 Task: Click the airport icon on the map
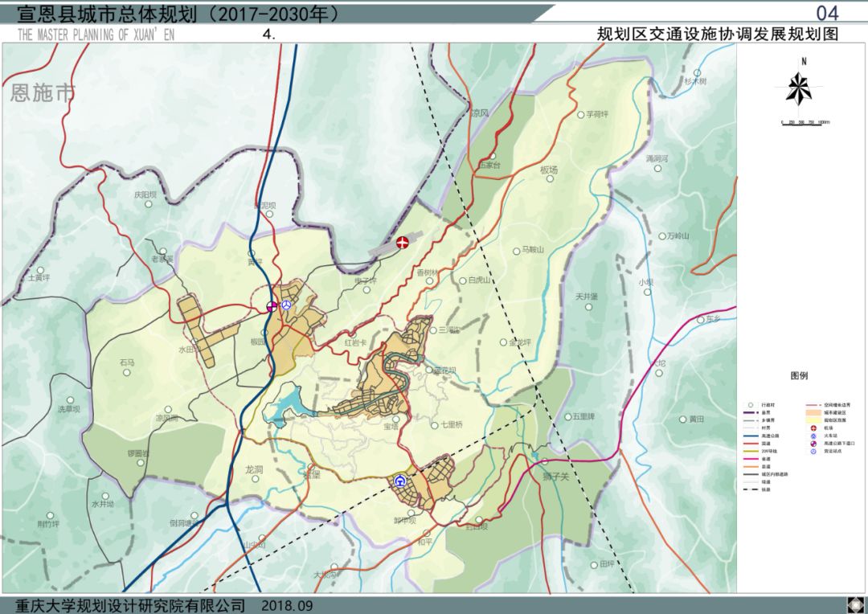point(403,241)
